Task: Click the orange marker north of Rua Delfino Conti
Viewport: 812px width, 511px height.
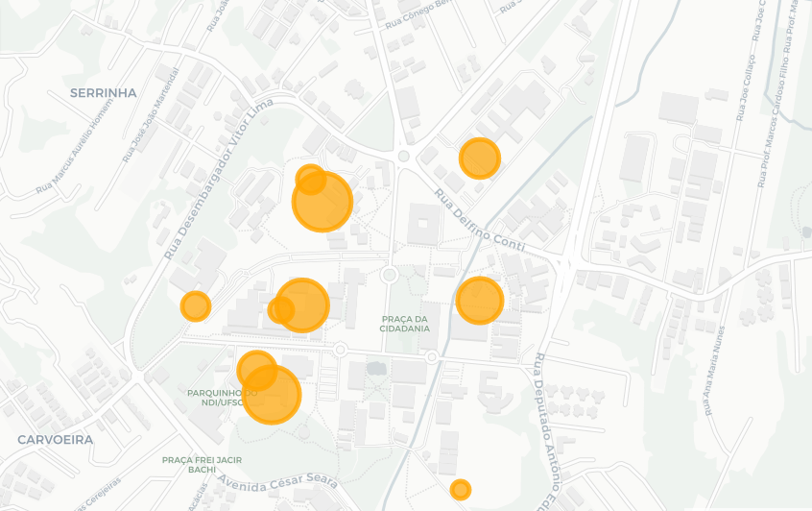Action: point(480,158)
